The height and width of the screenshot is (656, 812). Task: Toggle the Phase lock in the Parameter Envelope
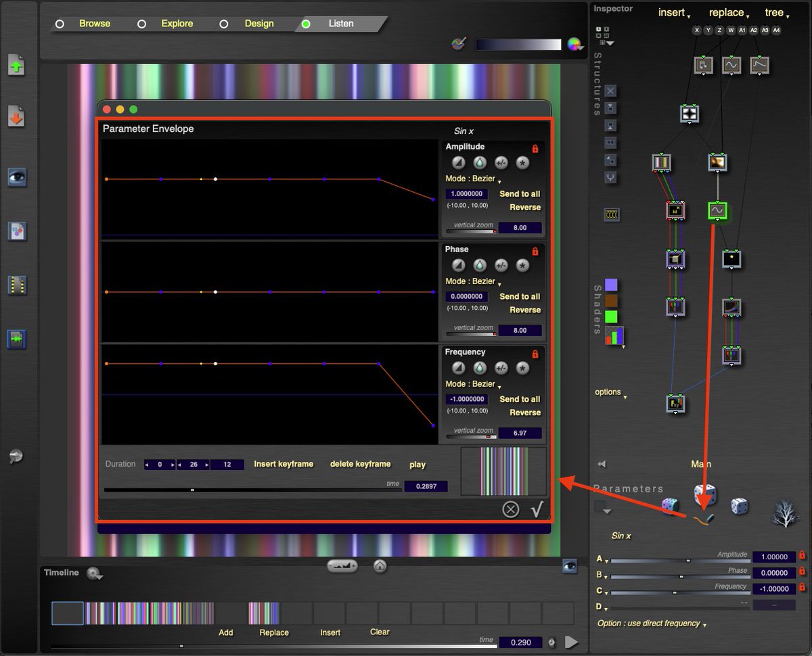(535, 251)
